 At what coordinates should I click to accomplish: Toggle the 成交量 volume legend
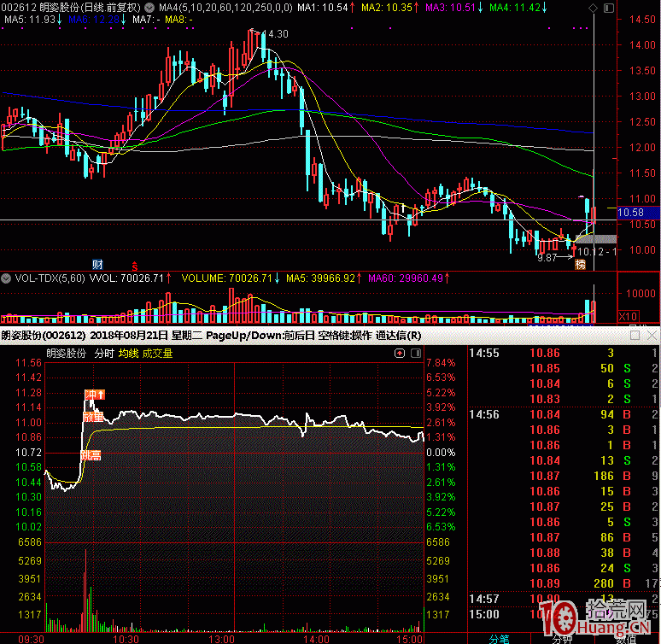click(x=157, y=353)
